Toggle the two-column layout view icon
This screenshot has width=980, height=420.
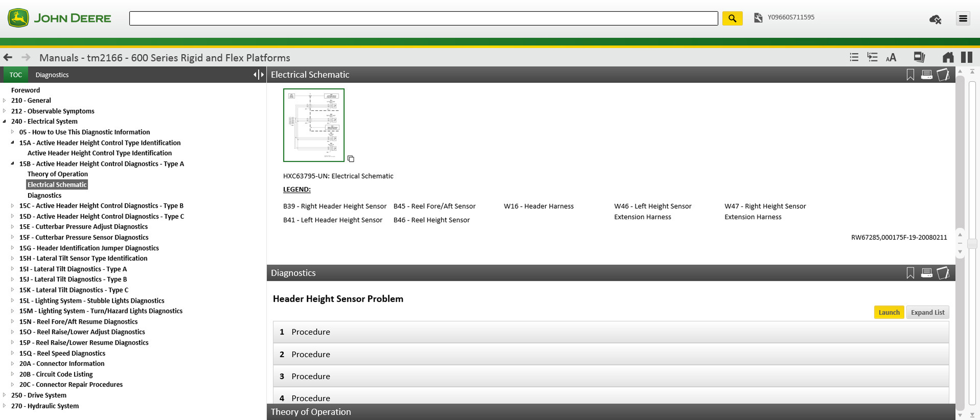[x=967, y=58]
